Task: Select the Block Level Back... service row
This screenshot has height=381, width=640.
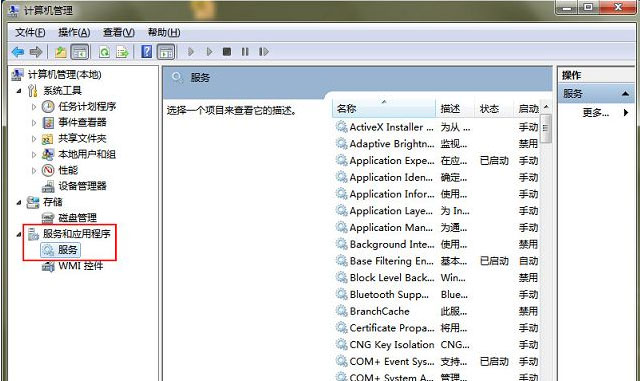Action: pyautogui.click(x=437, y=278)
